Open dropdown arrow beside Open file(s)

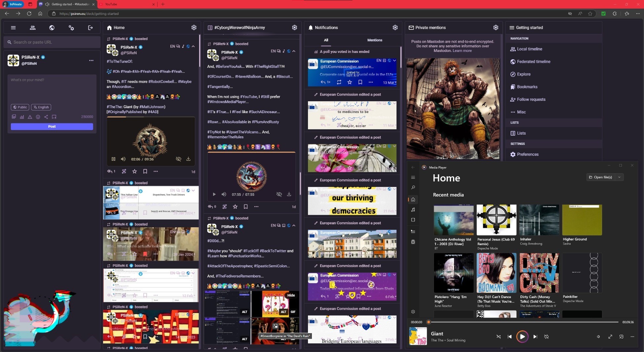click(619, 177)
